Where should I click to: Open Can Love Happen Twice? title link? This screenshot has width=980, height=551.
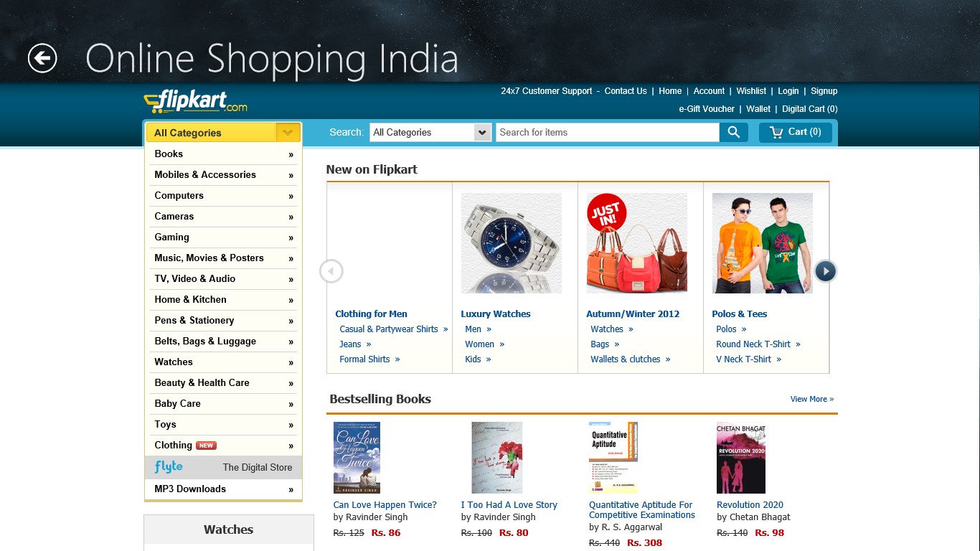[x=385, y=505]
